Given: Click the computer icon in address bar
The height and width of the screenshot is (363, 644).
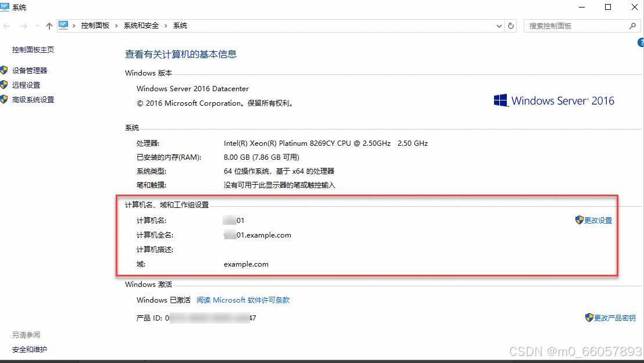Looking at the screenshot, I should (x=63, y=26).
